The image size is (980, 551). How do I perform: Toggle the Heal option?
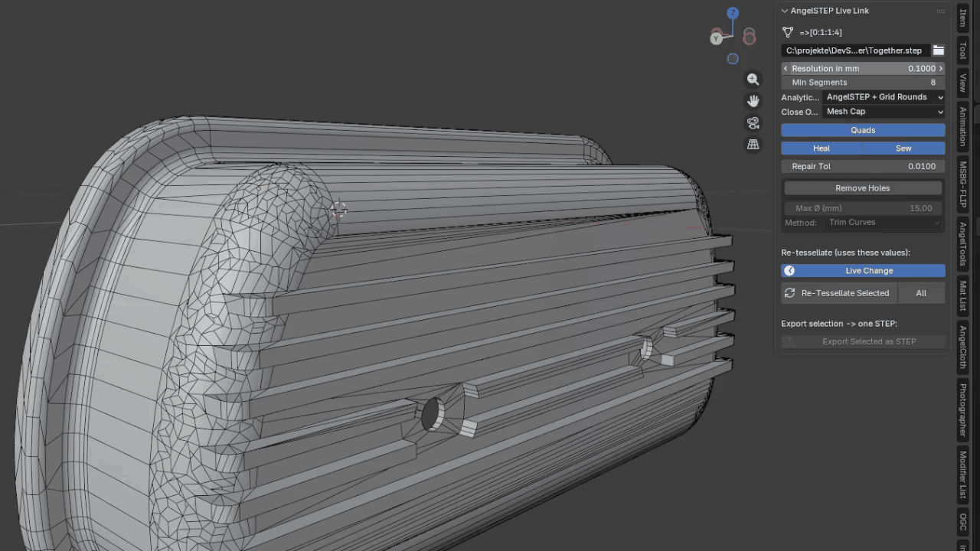[x=822, y=148]
